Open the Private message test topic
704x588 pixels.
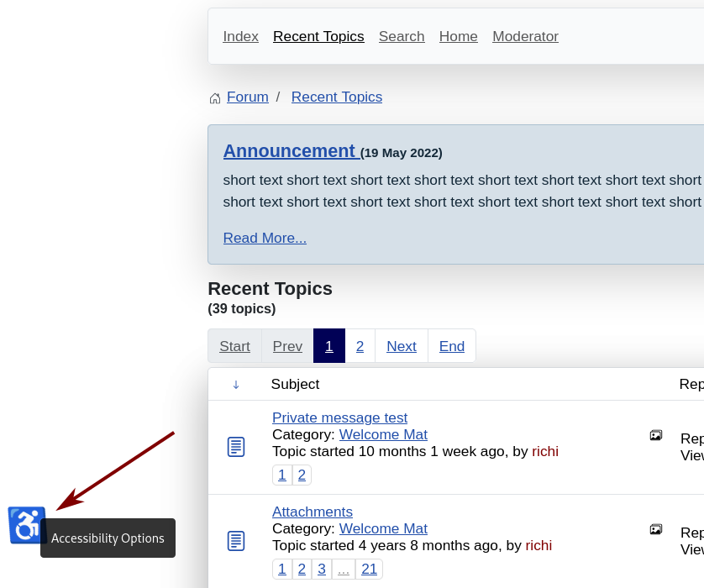click(339, 417)
